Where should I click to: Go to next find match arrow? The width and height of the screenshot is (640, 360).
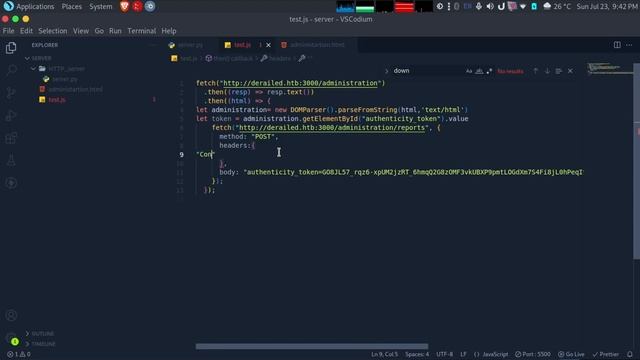[547, 71]
